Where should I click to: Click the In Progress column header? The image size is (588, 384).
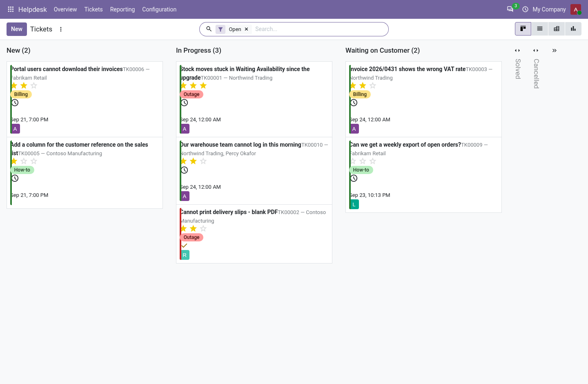coord(198,50)
